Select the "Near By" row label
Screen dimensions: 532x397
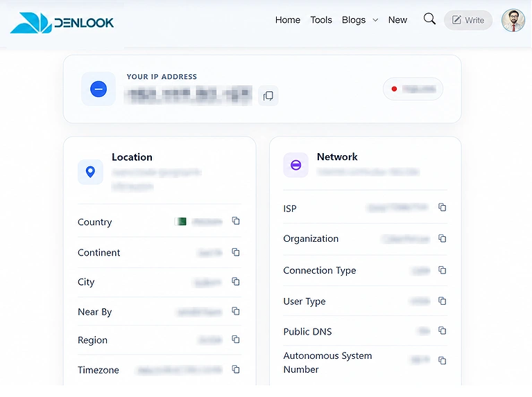(94, 312)
